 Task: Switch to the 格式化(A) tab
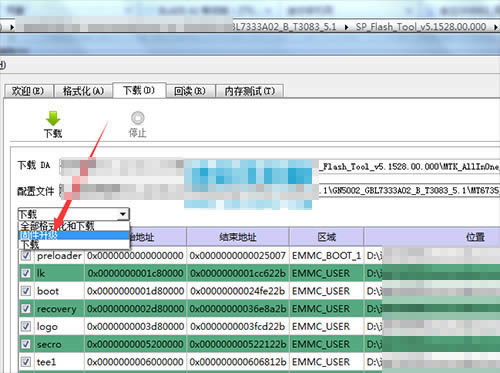click(x=83, y=91)
